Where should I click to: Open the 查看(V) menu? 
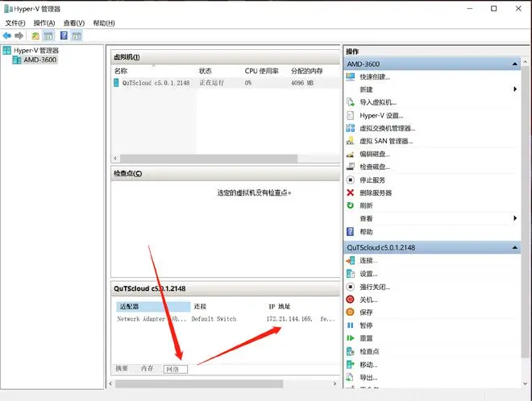(x=74, y=23)
